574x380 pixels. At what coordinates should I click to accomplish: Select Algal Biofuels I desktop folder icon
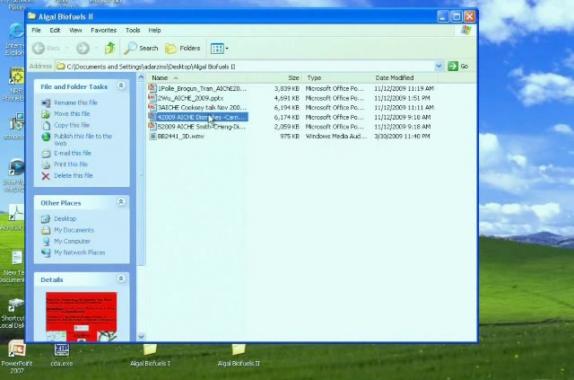[x=150, y=355]
